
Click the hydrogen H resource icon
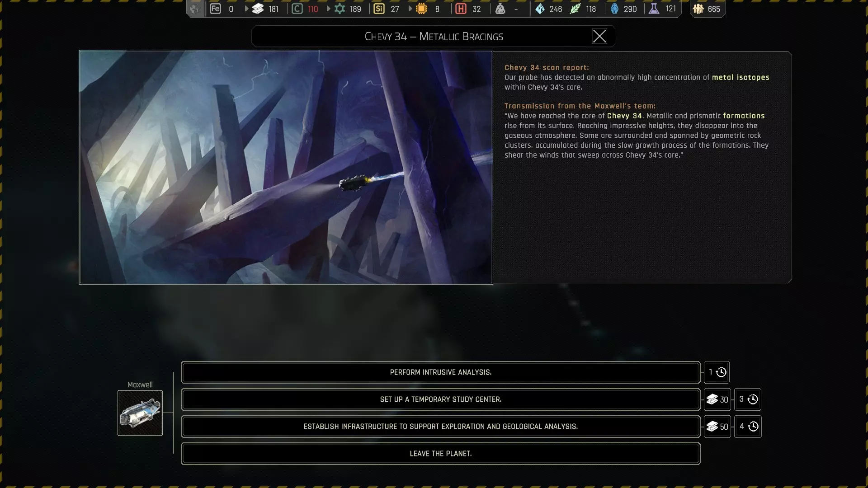point(461,9)
